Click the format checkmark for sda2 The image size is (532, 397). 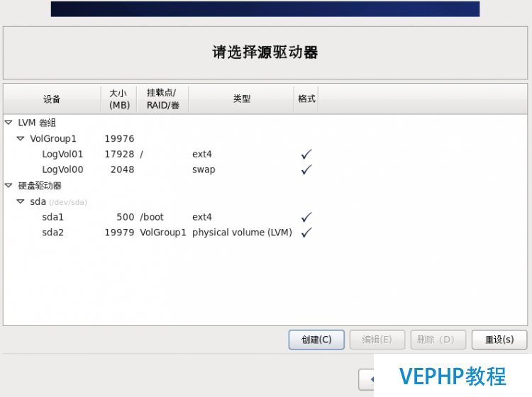point(306,233)
